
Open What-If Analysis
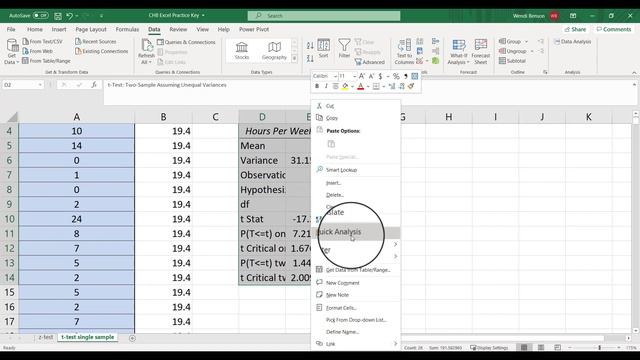point(458,51)
